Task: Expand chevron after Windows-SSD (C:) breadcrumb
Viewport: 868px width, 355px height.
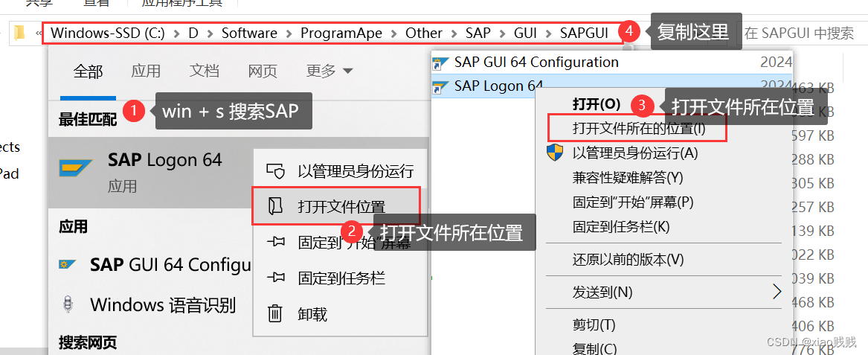Action: [x=176, y=33]
